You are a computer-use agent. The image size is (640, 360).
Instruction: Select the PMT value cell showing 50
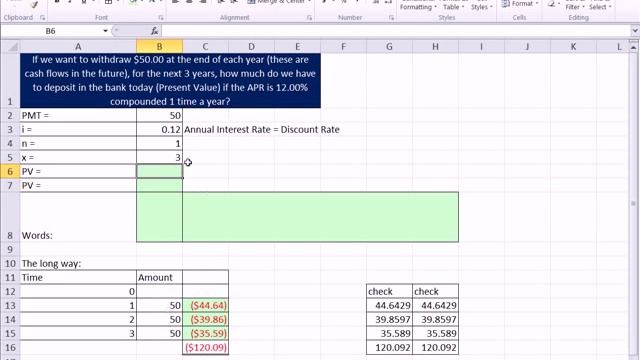click(x=159, y=116)
